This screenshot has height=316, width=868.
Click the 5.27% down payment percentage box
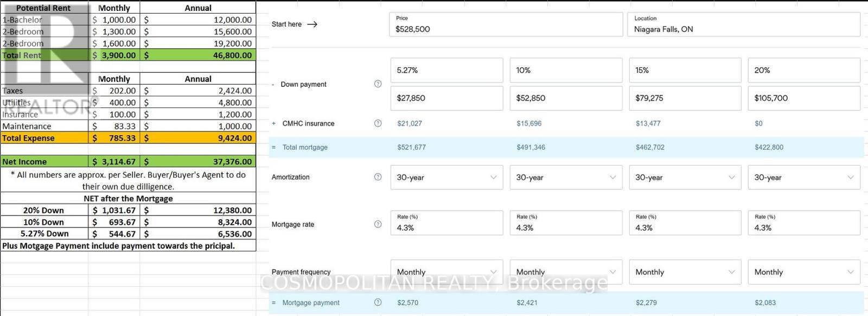click(x=446, y=71)
